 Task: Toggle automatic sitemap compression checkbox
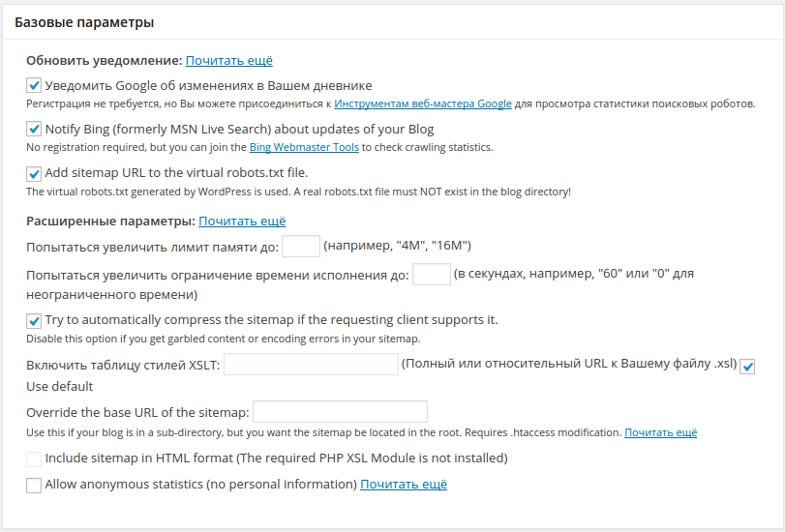(34, 319)
